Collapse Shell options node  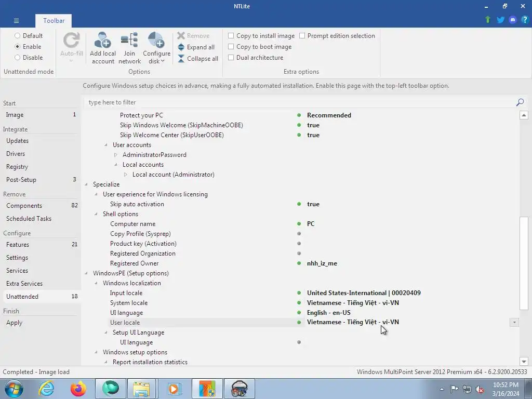tap(96, 214)
